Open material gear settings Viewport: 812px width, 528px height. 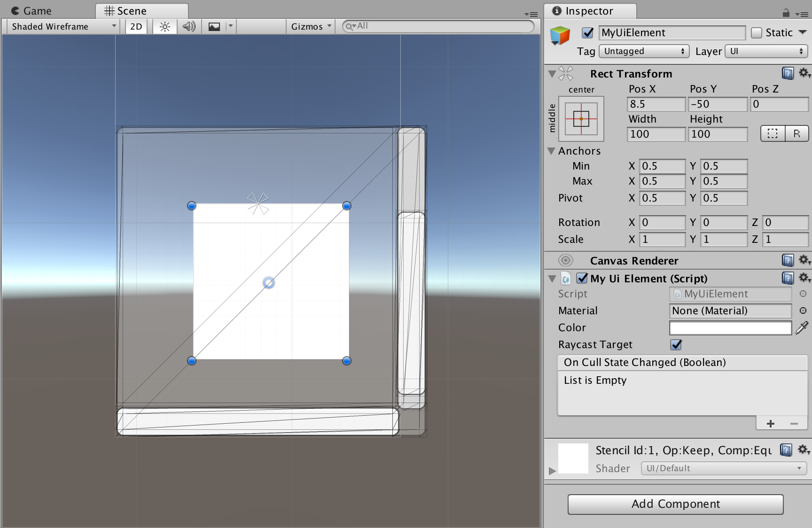pos(803,450)
